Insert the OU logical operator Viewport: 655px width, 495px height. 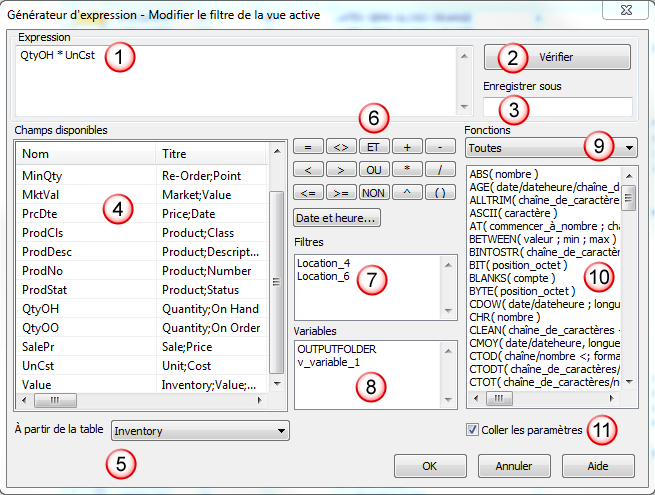374,170
